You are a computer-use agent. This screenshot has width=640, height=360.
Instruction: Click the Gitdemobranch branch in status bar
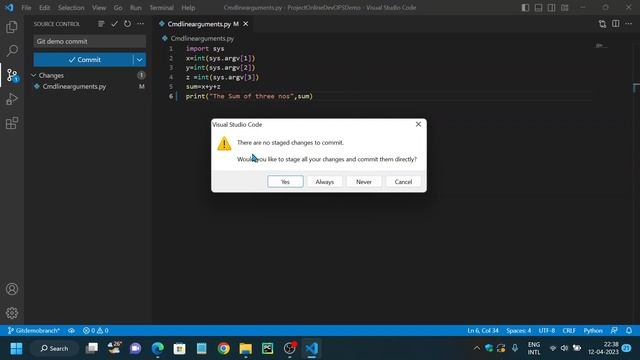[34, 331]
